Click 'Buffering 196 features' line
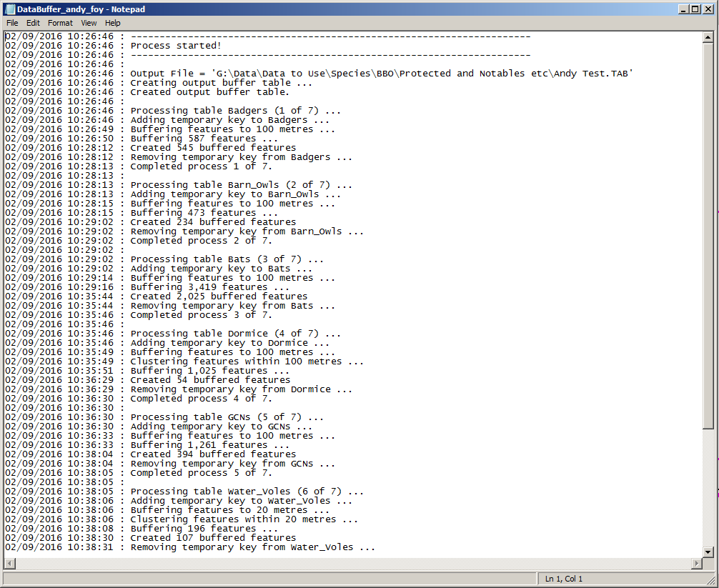Screen dimensions: 719x588 [204, 529]
